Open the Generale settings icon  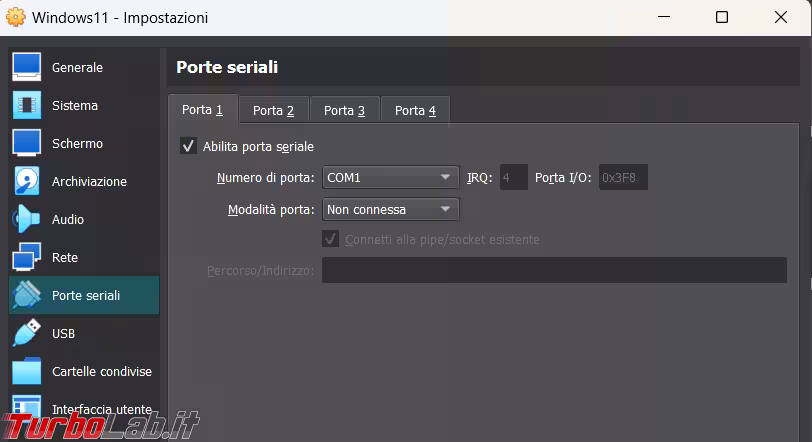(27, 67)
